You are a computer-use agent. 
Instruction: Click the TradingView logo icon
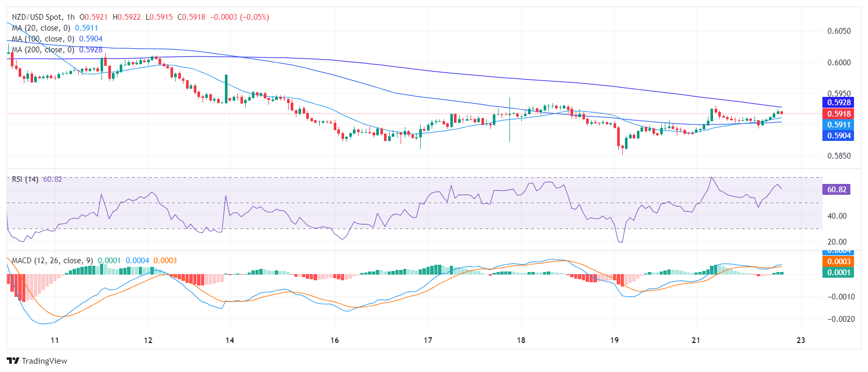pos(13,361)
